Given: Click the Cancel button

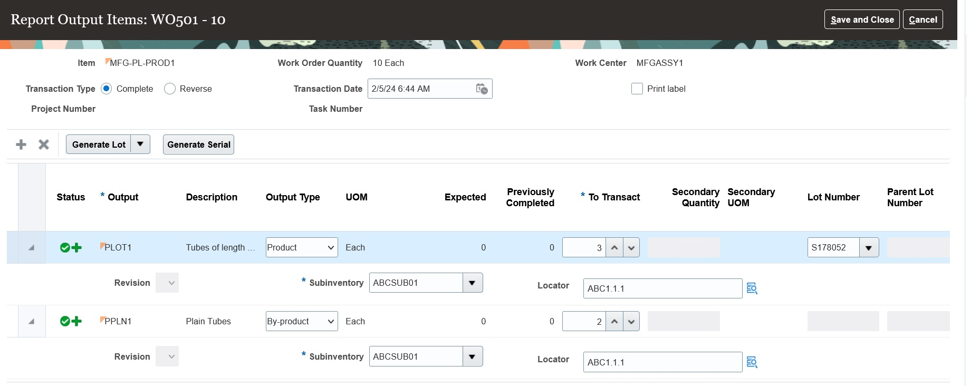Looking at the screenshot, I should [923, 20].
